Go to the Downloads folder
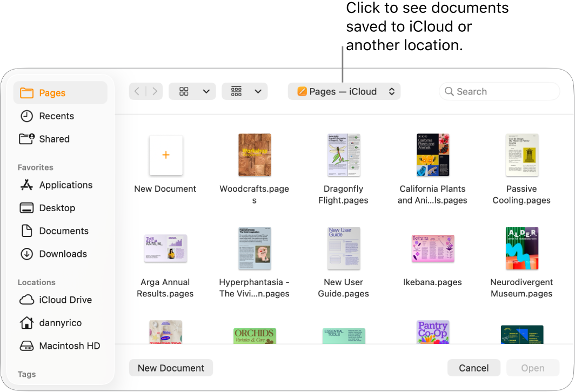Screen dimensions: 575x392 pos(63,254)
